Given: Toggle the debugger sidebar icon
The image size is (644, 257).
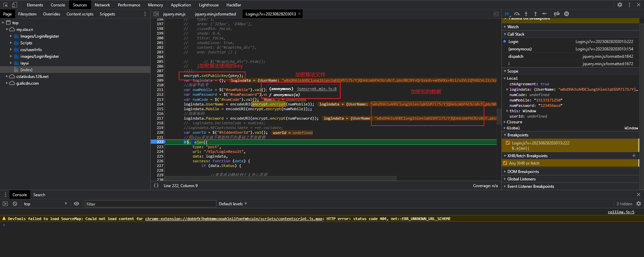Looking at the screenshot, I should [496, 14].
